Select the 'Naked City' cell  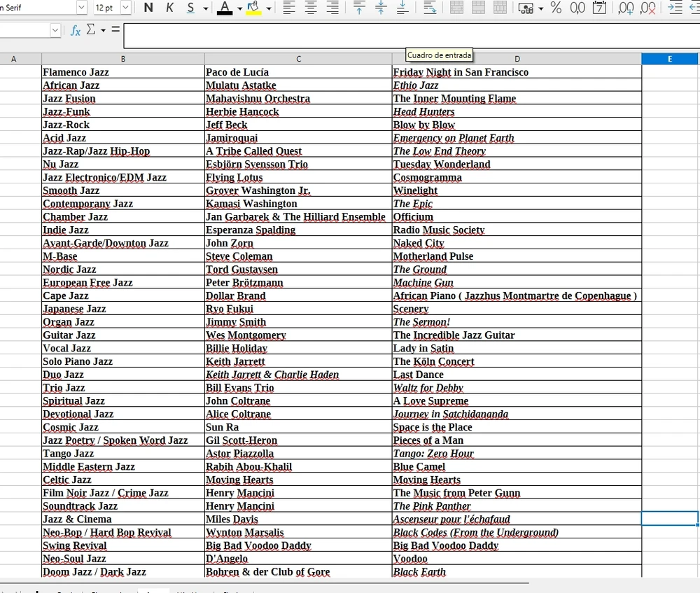pyautogui.click(x=517, y=243)
